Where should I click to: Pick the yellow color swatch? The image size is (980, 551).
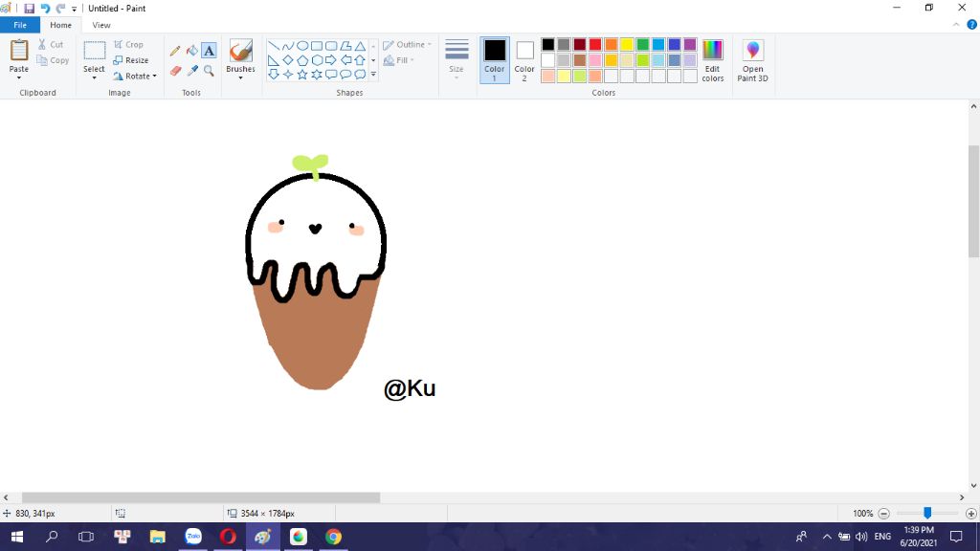point(627,44)
